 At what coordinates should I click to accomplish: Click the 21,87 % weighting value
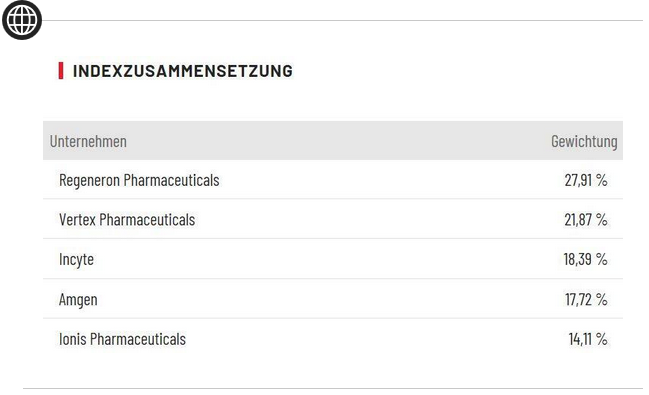(x=586, y=219)
